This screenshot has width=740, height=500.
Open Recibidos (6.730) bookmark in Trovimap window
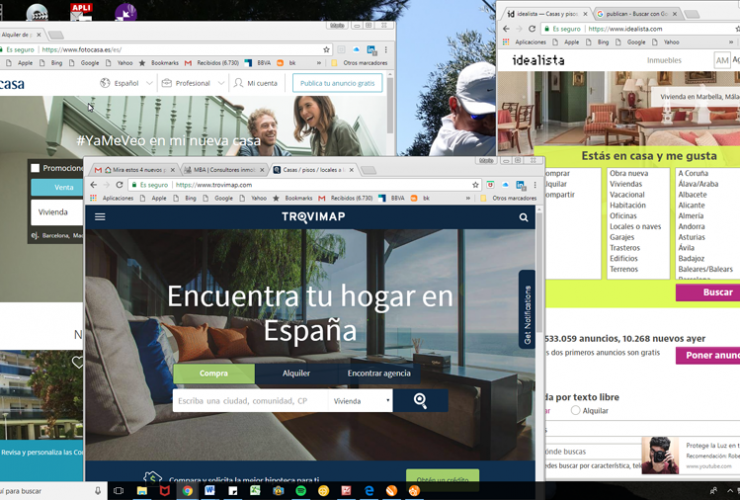(345, 198)
